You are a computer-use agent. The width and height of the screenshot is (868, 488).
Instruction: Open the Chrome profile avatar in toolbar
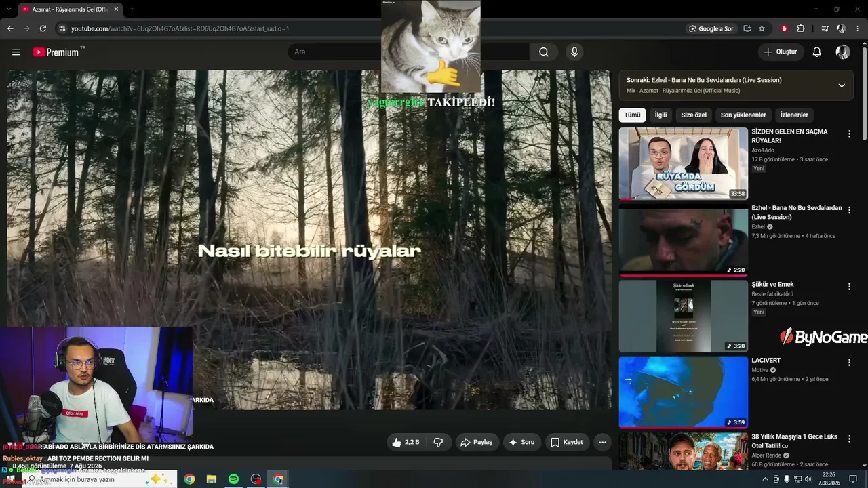tap(841, 28)
